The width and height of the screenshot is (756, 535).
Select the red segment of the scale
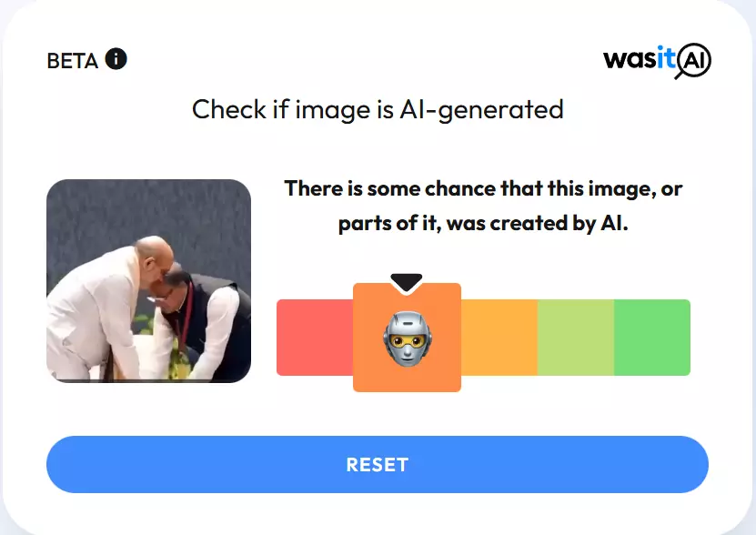(x=315, y=338)
